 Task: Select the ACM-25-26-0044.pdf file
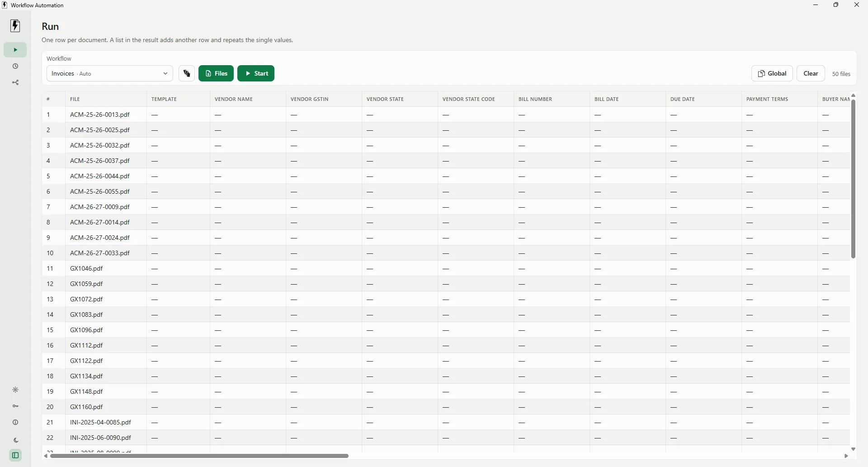100,176
